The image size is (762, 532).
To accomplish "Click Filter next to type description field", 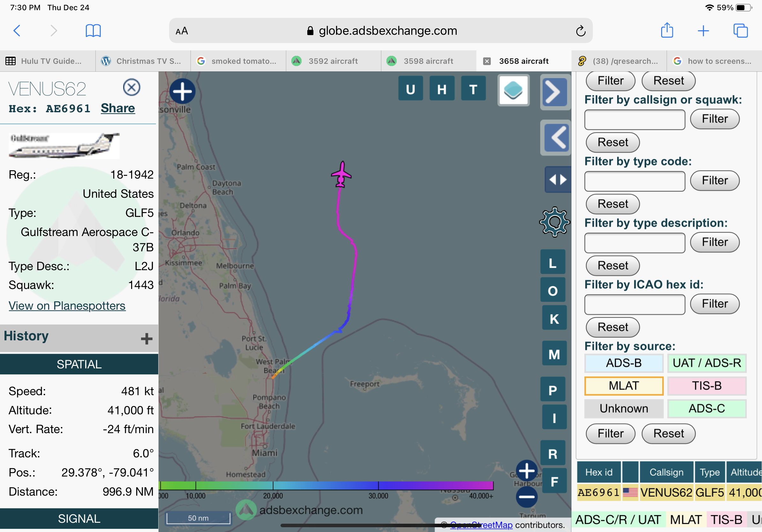I will click(714, 242).
